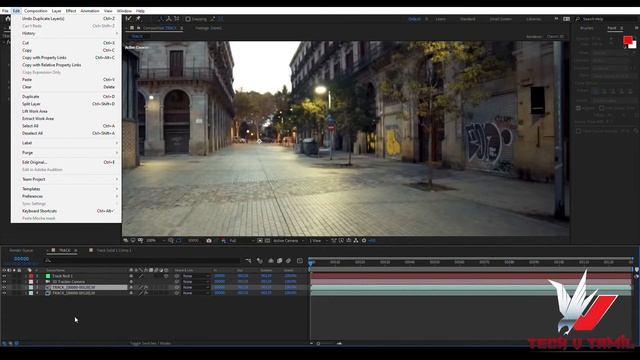Viewport: 640px width, 360px height.
Task: Select the Default workspace
Action: tap(414, 19)
